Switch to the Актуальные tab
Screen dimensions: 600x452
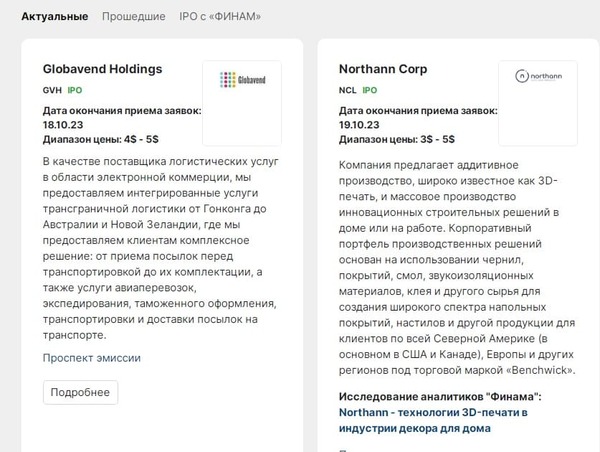(54, 17)
